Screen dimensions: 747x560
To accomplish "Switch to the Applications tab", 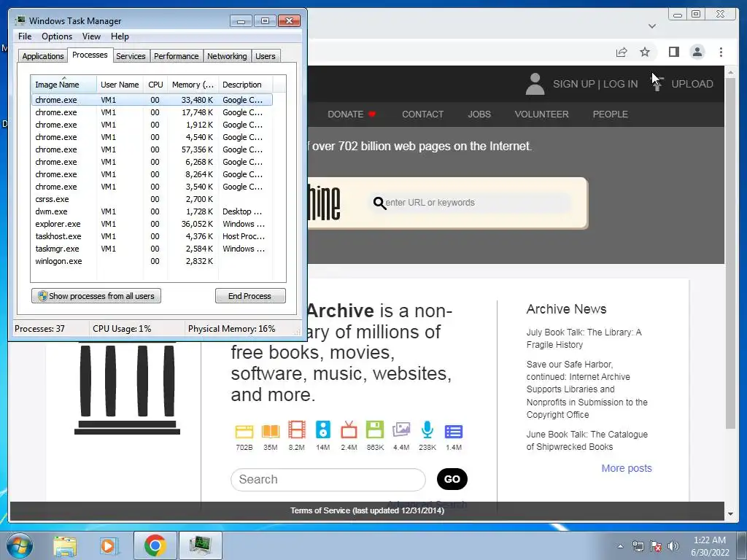I will [x=43, y=56].
